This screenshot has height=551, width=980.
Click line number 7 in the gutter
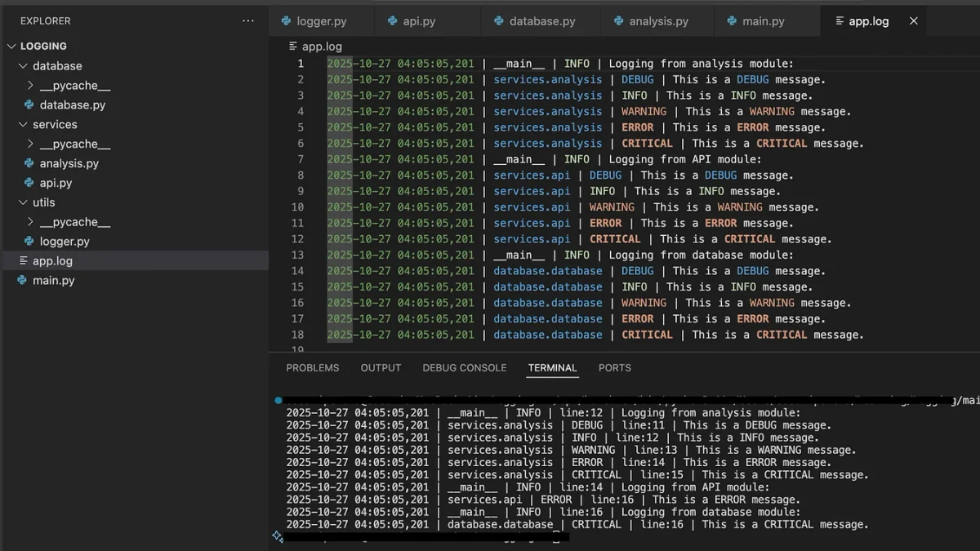(301, 159)
